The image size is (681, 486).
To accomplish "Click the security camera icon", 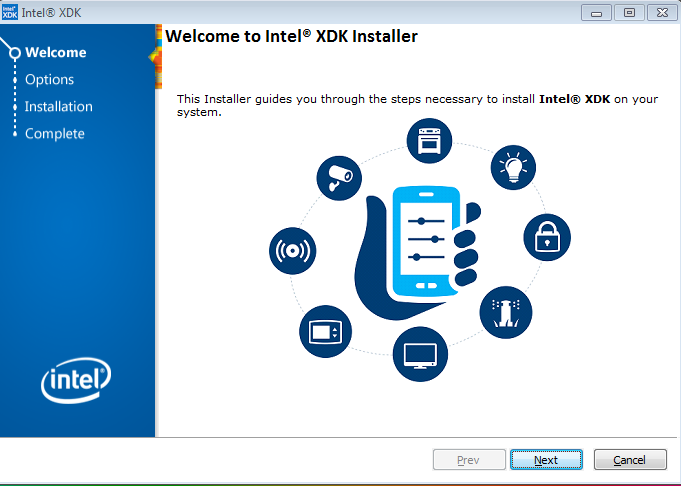I will pos(339,178).
